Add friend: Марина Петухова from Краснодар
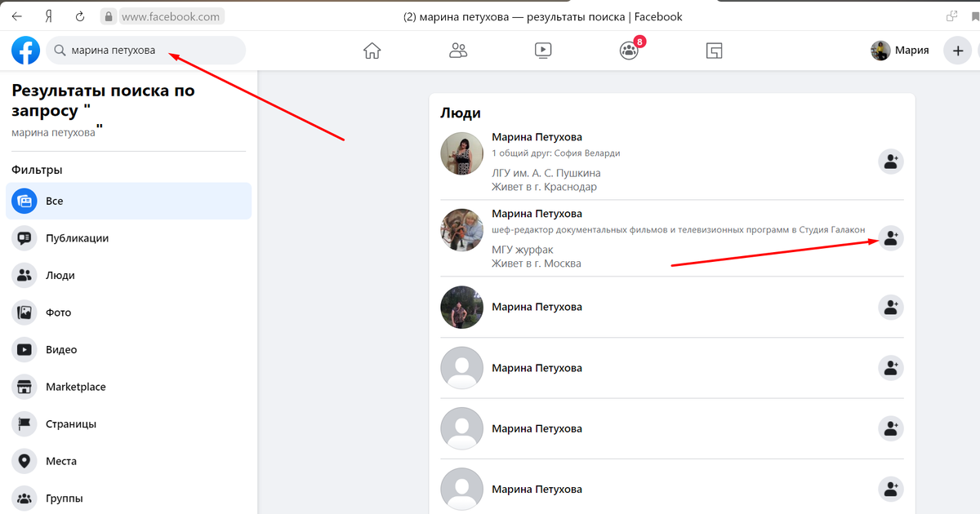The height and width of the screenshot is (514, 980). [891, 162]
